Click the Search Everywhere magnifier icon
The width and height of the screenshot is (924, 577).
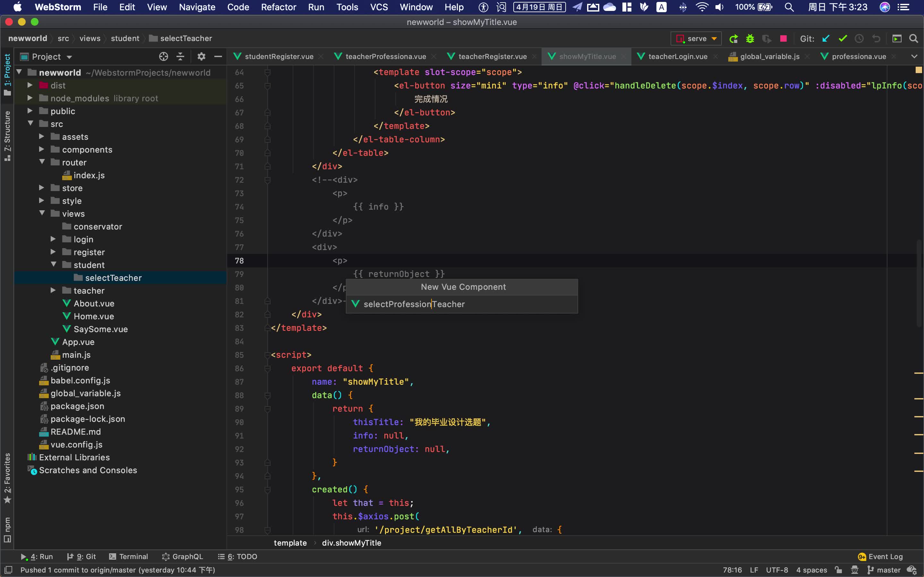[x=914, y=38]
